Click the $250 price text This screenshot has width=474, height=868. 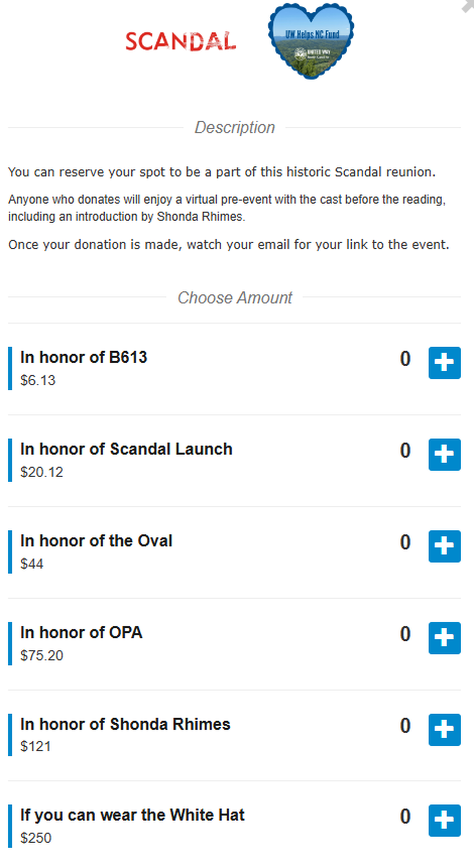(36, 838)
